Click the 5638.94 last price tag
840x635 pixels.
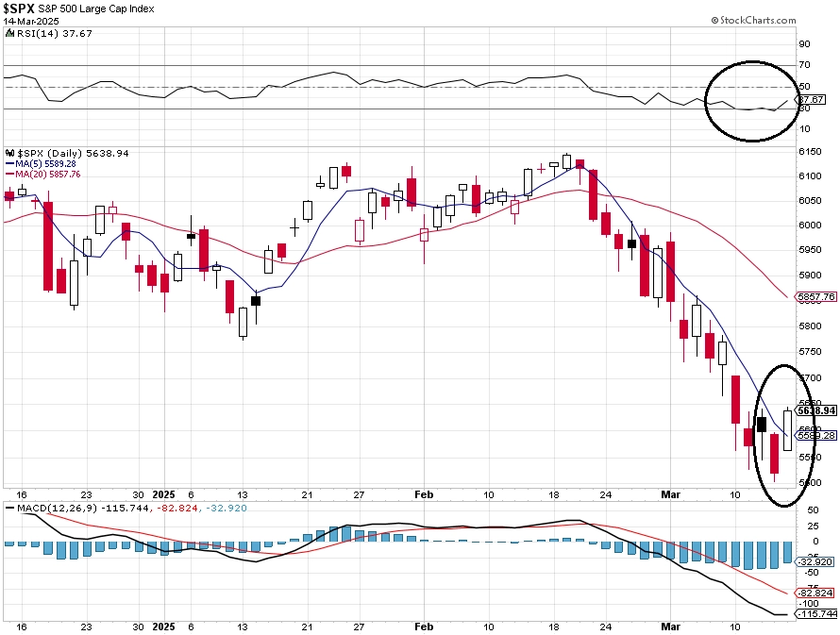point(815,410)
